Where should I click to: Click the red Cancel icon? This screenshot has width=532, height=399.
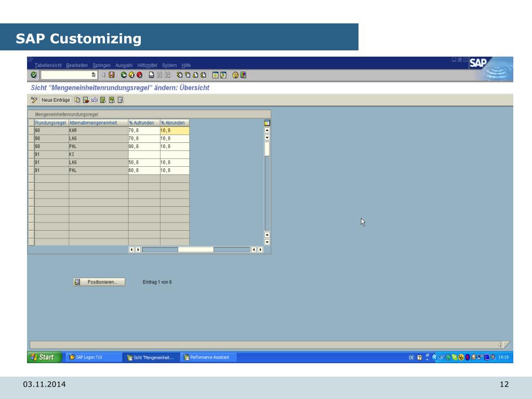139,75
